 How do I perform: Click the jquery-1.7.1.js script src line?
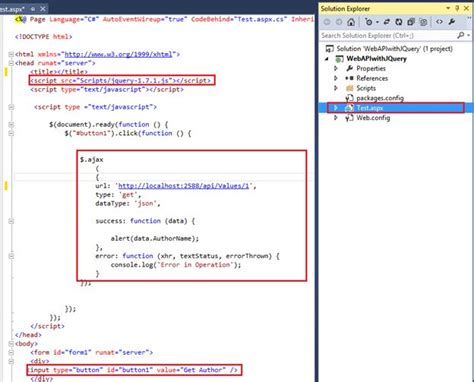pyautogui.click(x=121, y=81)
